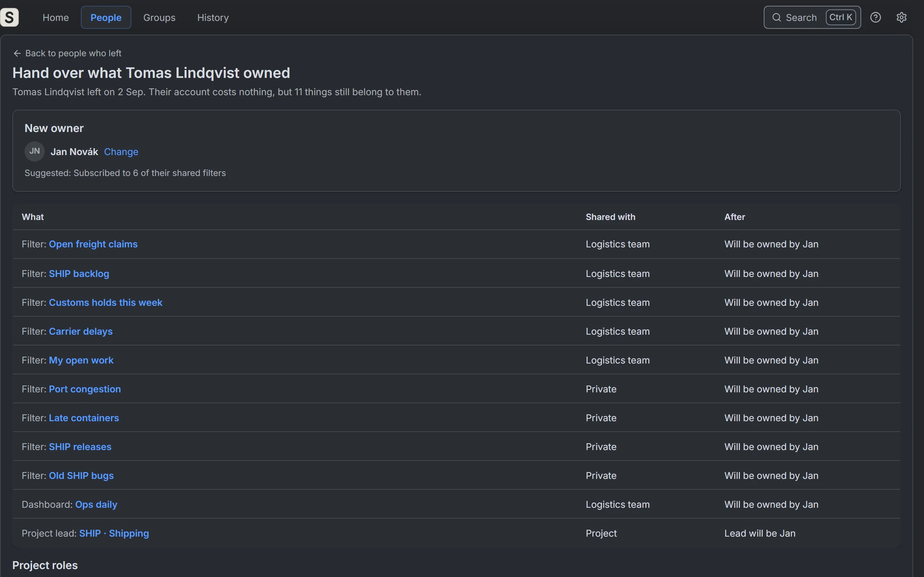Open the Groups tab

point(159,17)
